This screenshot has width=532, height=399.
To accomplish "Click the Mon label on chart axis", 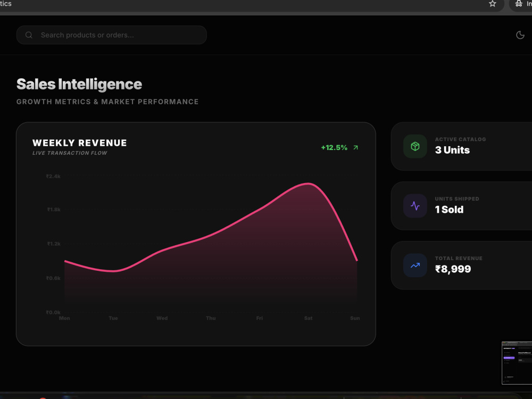I will (64, 318).
